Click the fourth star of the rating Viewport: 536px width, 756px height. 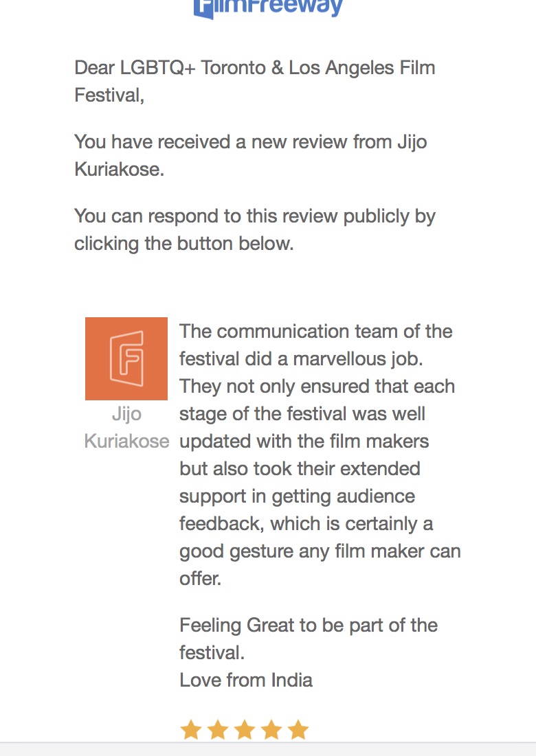pyautogui.click(x=271, y=730)
